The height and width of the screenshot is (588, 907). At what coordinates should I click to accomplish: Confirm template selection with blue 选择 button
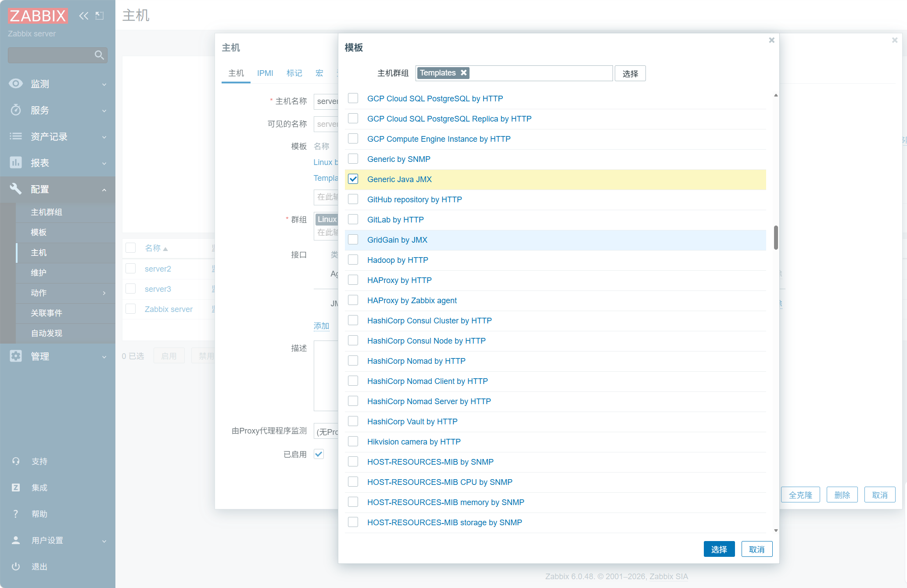coord(719,549)
